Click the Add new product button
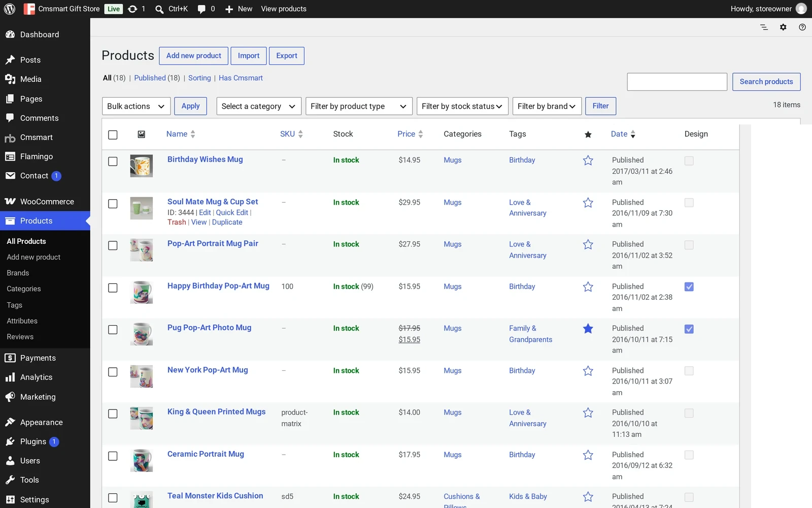 (x=193, y=56)
